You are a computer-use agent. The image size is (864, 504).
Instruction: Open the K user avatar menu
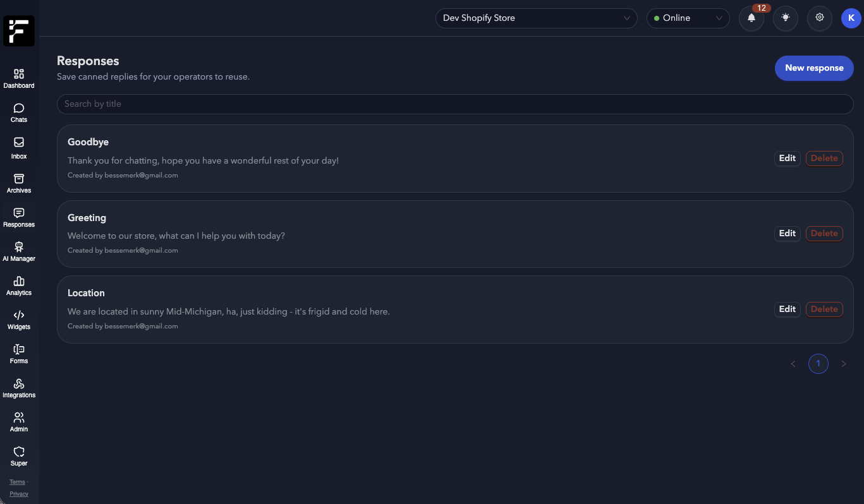point(851,18)
